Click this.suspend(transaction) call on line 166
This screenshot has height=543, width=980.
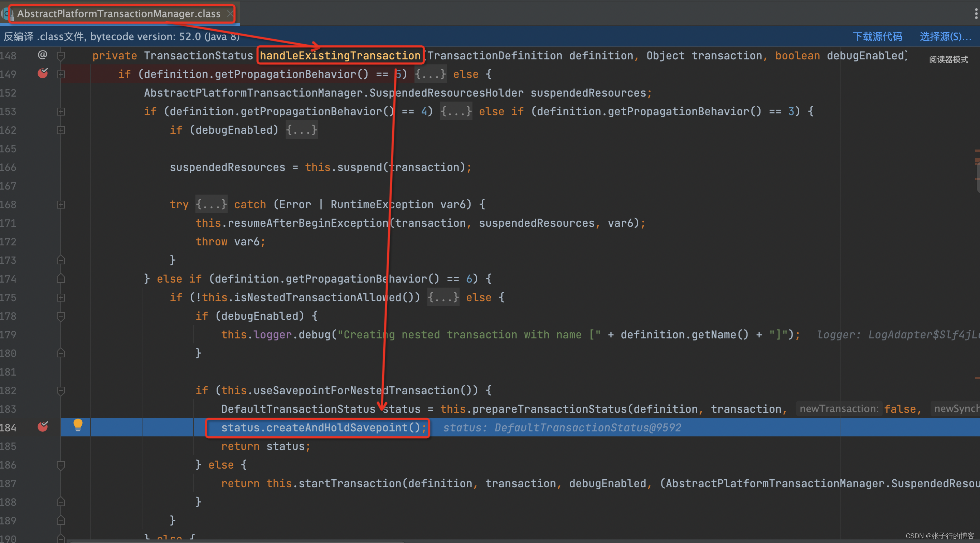(385, 167)
